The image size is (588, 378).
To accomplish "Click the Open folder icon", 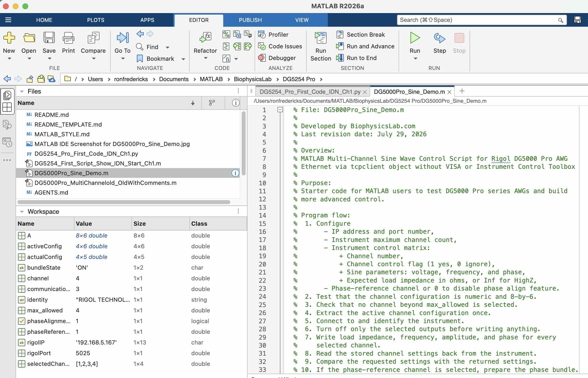I will 29,38.
